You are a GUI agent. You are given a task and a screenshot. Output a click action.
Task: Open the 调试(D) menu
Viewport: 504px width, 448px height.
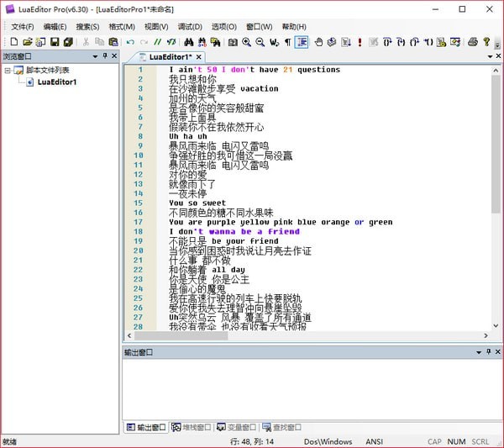tap(190, 26)
